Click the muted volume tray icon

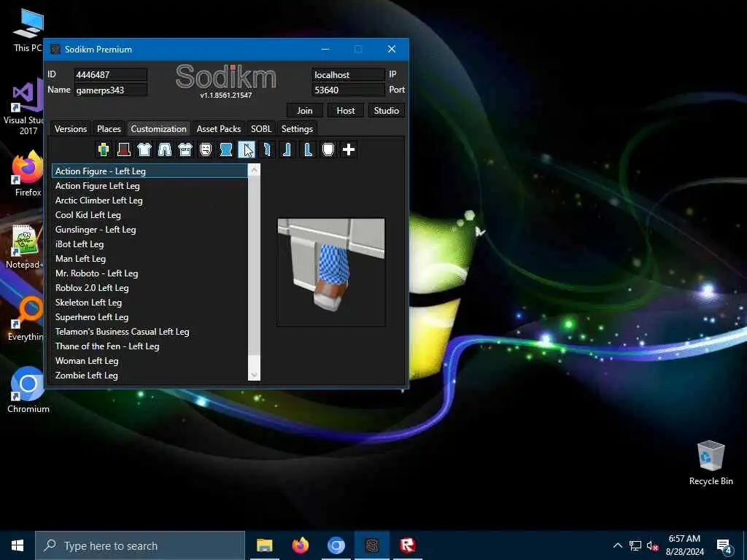(x=652, y=545)
